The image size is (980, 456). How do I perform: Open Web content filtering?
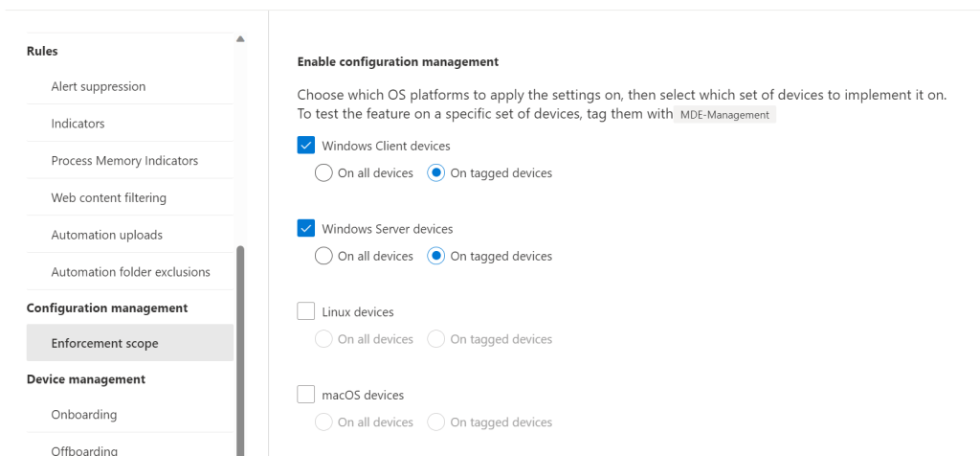(x=109, y=197)
